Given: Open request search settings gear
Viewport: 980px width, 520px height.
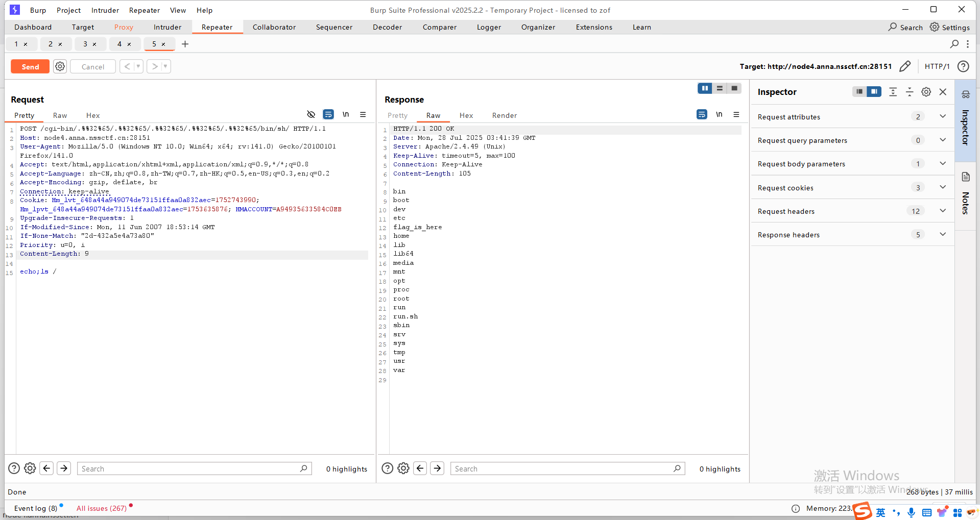Looking at the screenshot, I should (30, 468).
